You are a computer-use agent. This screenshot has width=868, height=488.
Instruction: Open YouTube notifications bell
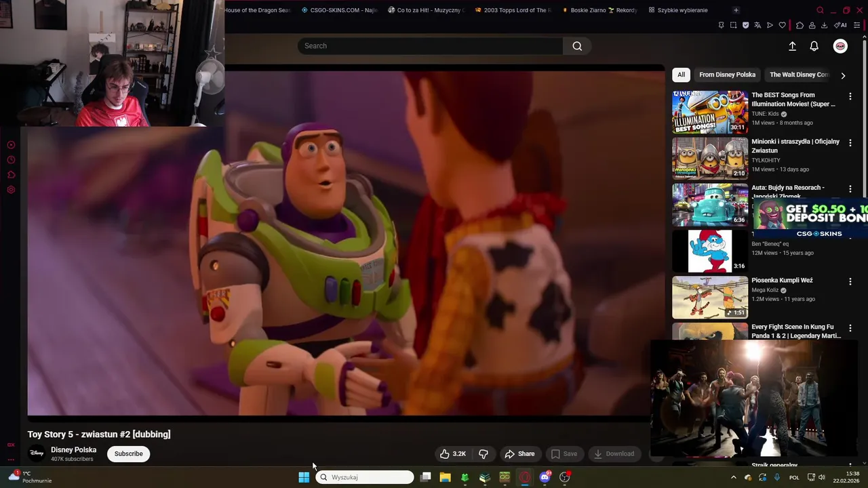[x=814, y=46]
